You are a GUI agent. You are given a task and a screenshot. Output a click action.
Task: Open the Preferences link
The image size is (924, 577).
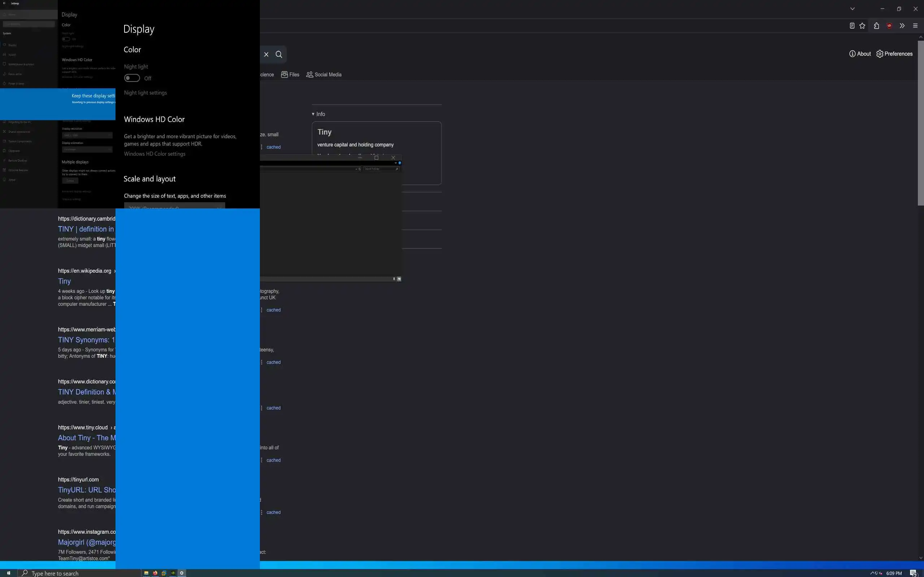click(x=894, y=54)
